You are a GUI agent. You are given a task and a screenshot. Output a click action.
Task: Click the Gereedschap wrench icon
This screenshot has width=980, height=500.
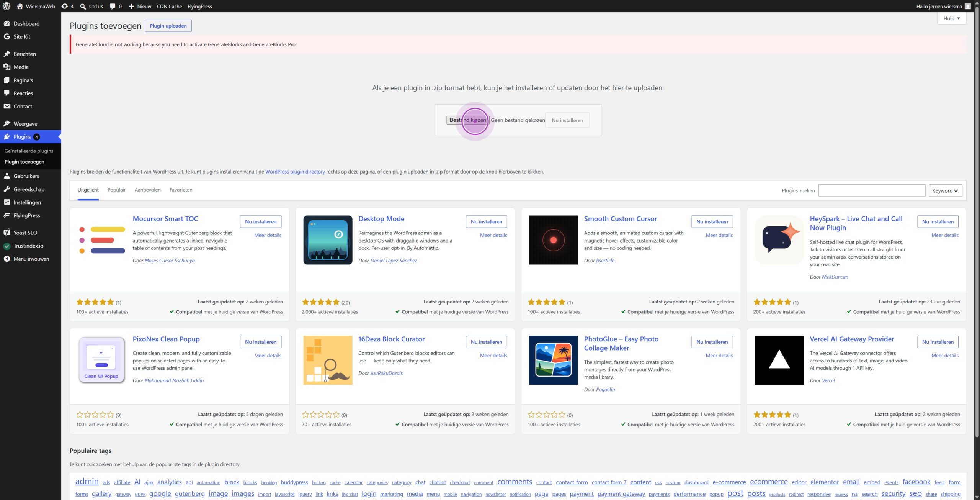point(7,189)
